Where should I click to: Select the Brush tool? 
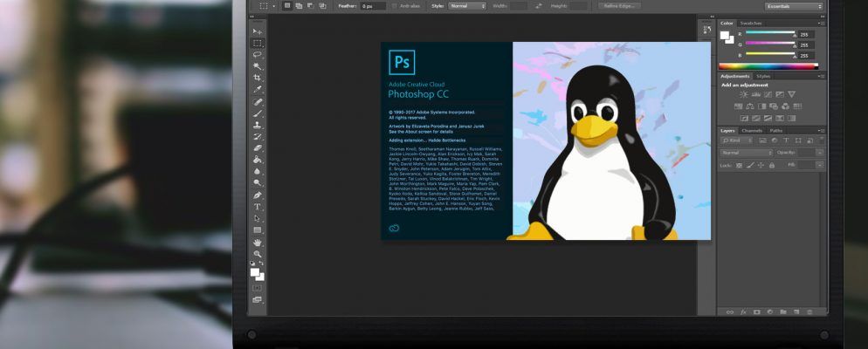coord(258,114)
